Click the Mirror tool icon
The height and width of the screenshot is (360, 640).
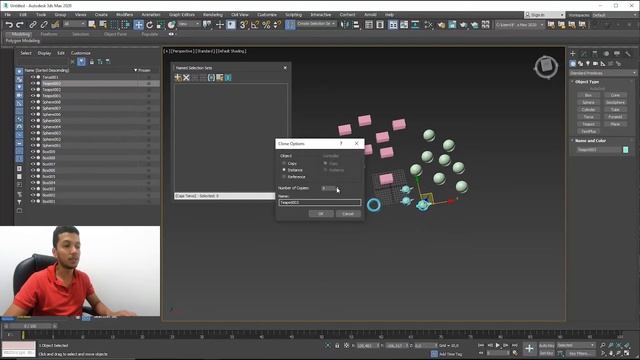345,25
